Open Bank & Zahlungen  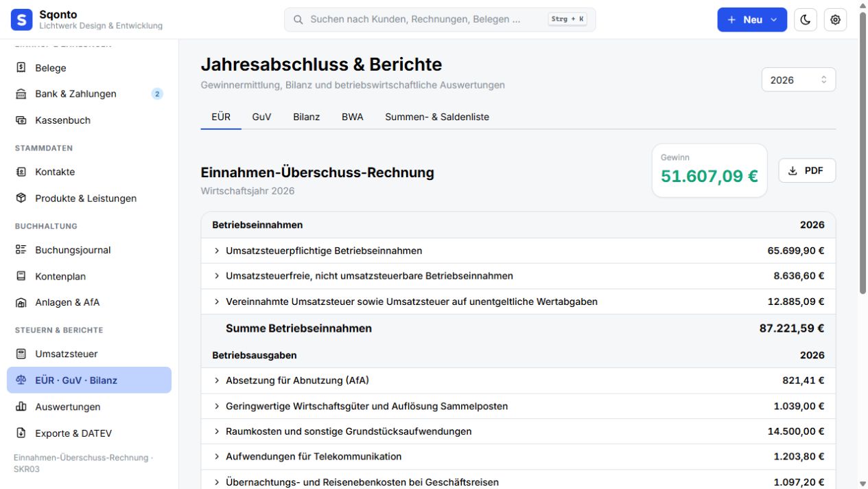pyautogui.click(x=89, y=94)
